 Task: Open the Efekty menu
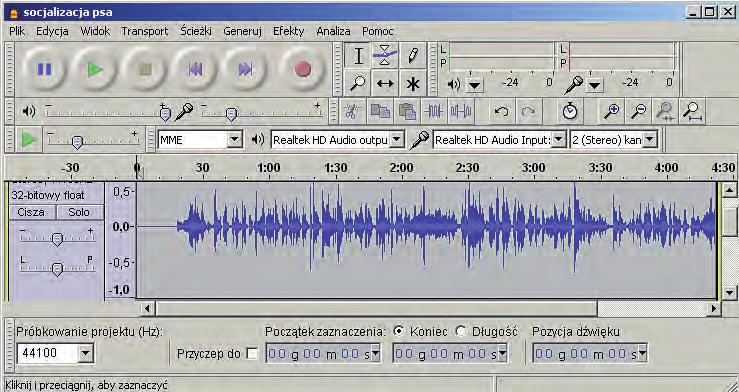pyautogui.click(x=288, y=31)
